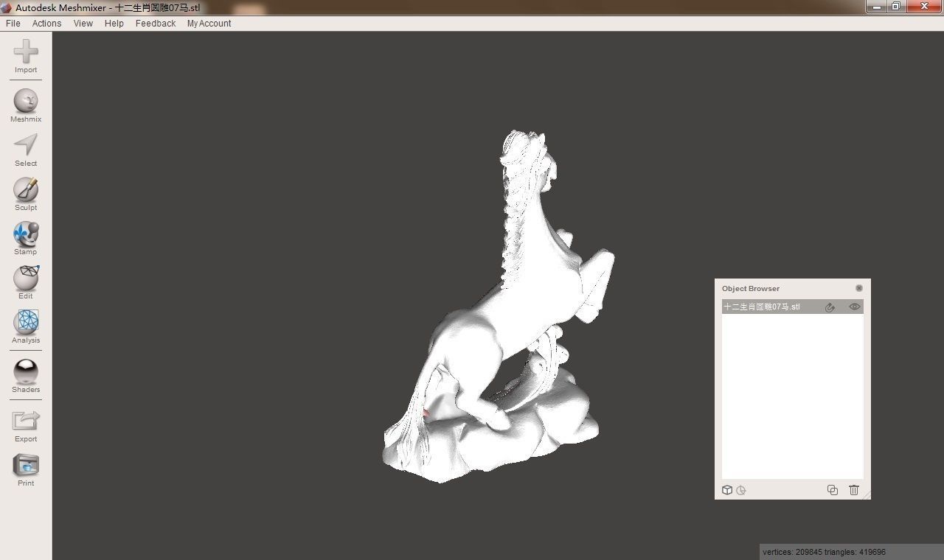Click the Export icon

26,421
